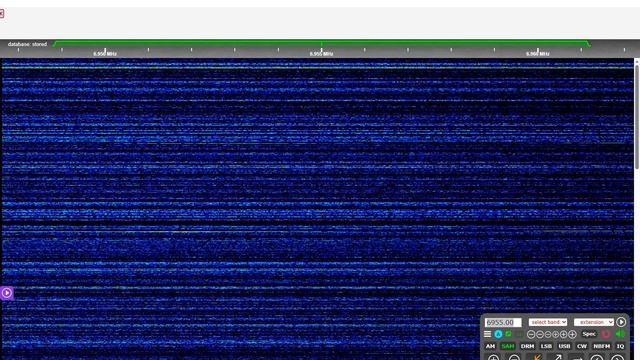
Task: Select IQ demodulation mode
Action: (620, 346)
